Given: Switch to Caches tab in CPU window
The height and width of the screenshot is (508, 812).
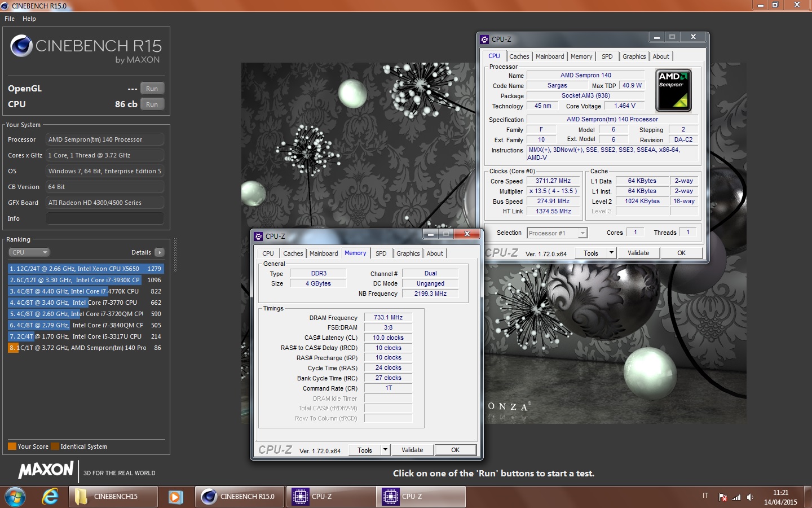Looking at the screenshot, I should 519,56.
